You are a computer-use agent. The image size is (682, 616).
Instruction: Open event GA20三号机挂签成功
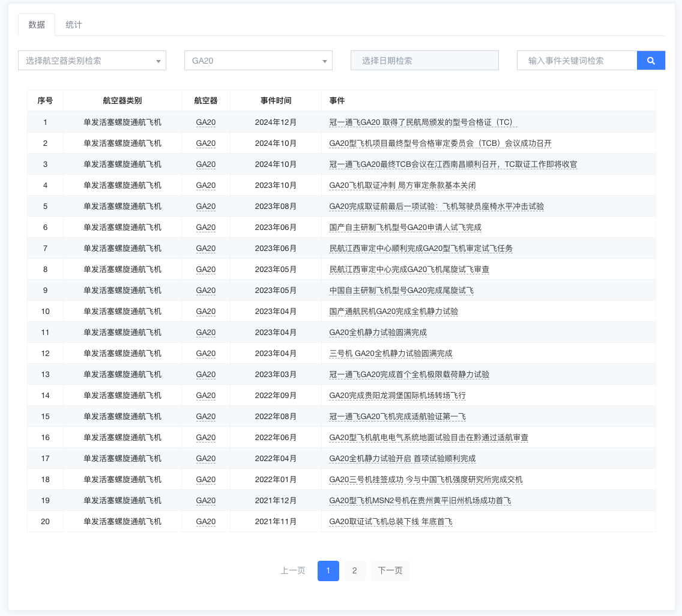(426, 479)
